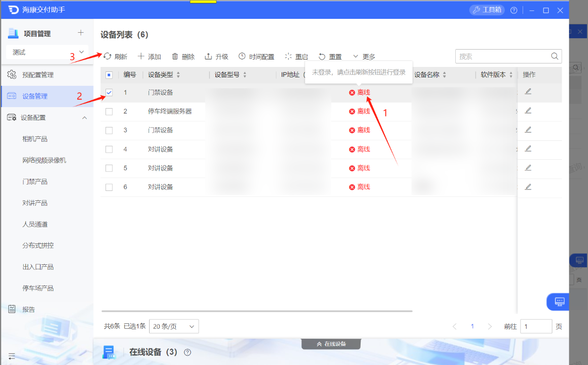Click the 刷新 refresh button
This screenshot has width=588, height=365.
tap(115, 57)
